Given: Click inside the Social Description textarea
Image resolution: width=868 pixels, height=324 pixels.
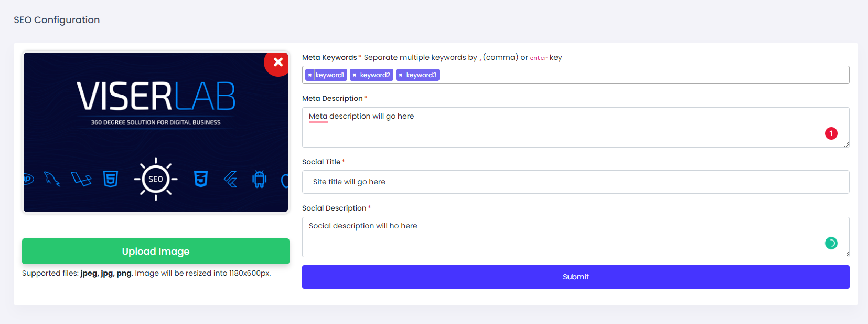Looking at the screenshot, I should pyautogui.click(x=524, y=239).
